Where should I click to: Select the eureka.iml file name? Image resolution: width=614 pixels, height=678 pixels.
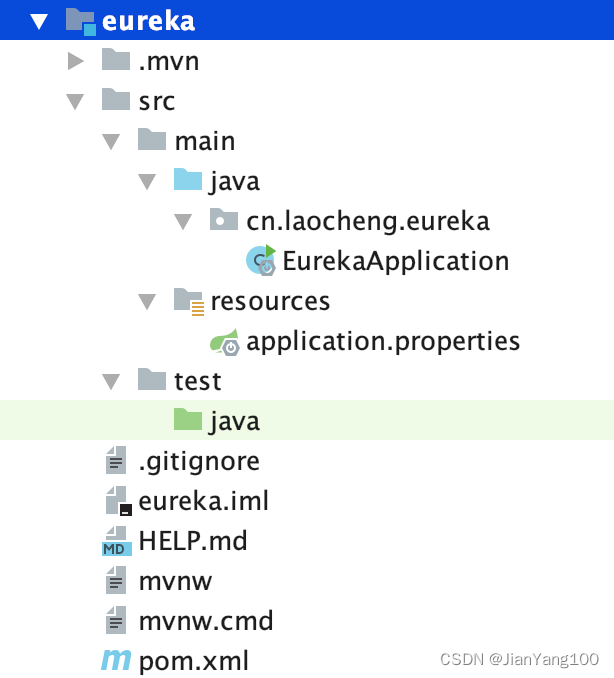click(203, 501)
